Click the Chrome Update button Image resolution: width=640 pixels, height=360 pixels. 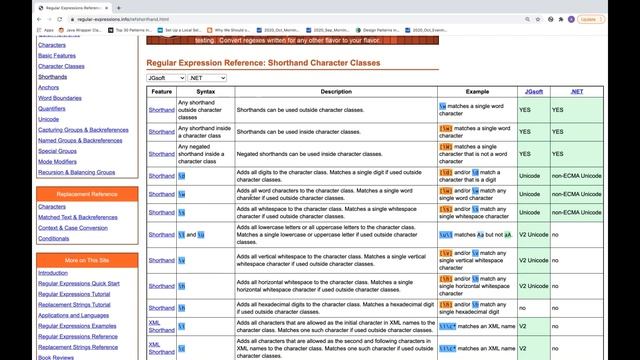[x=591, y=19]
